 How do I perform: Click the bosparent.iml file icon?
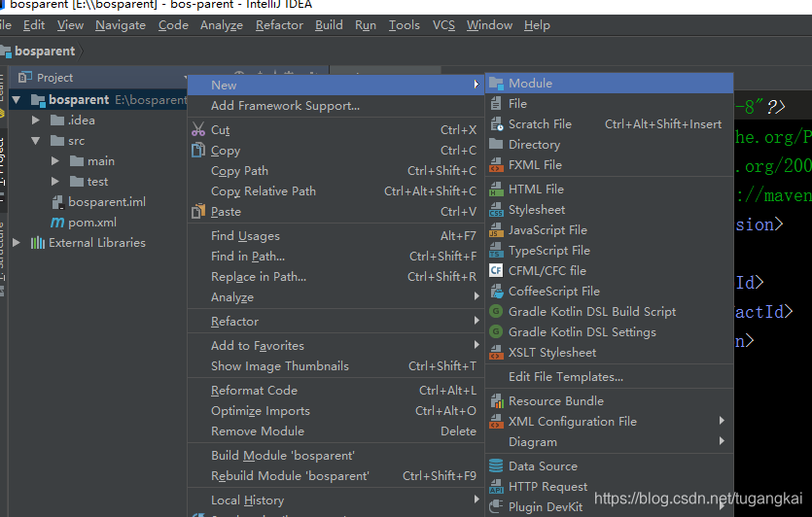(x=57, y=202)
